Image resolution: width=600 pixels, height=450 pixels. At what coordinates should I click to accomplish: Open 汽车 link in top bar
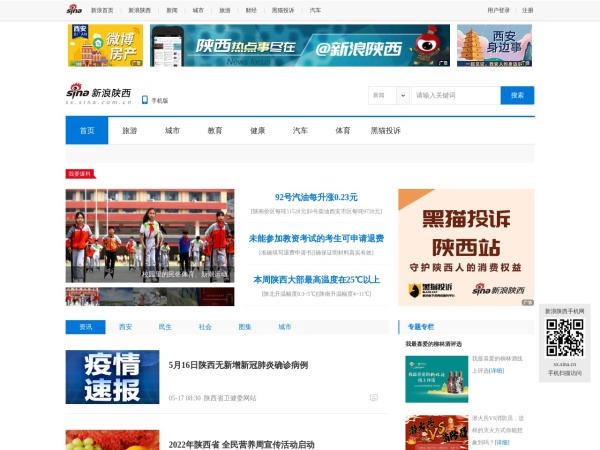point(315,10)
